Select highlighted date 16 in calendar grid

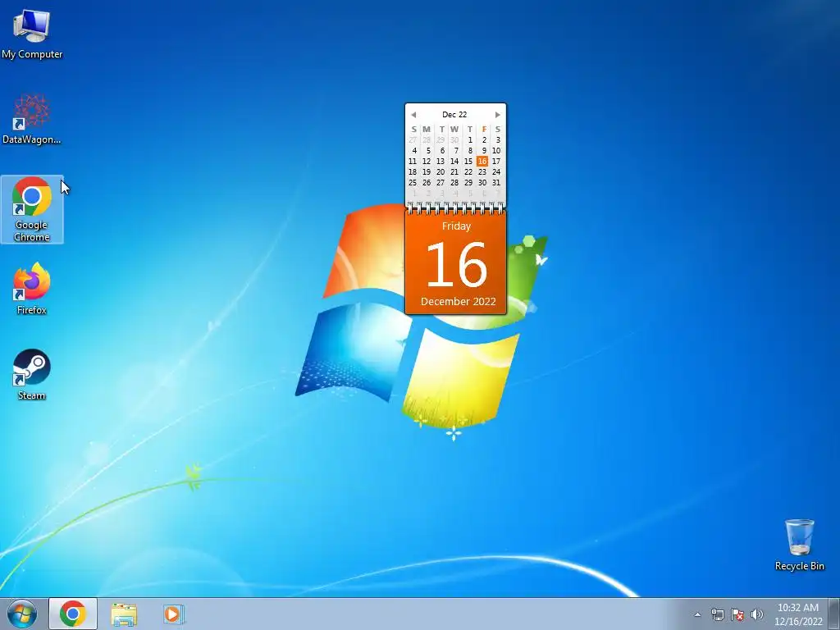tap(482, 162)
